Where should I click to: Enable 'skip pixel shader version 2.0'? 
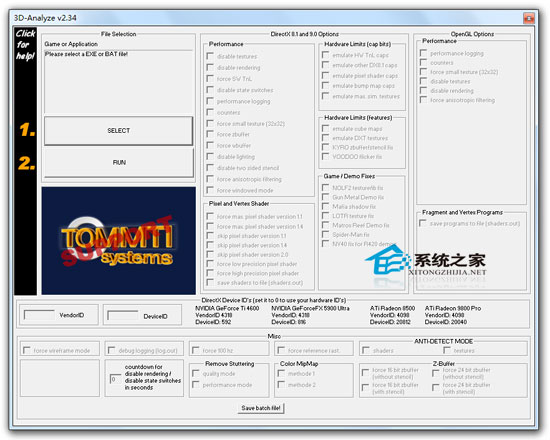[x=210, y=254]
